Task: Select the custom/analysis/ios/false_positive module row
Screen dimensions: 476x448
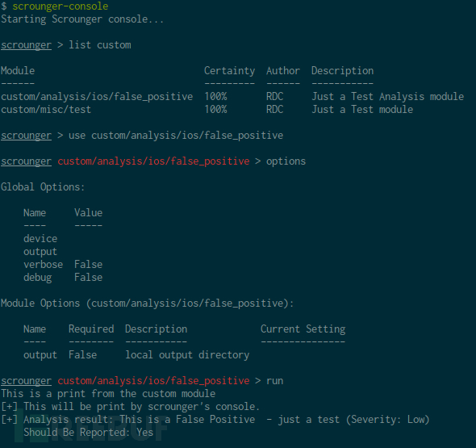Action: [x=232, y=97]
